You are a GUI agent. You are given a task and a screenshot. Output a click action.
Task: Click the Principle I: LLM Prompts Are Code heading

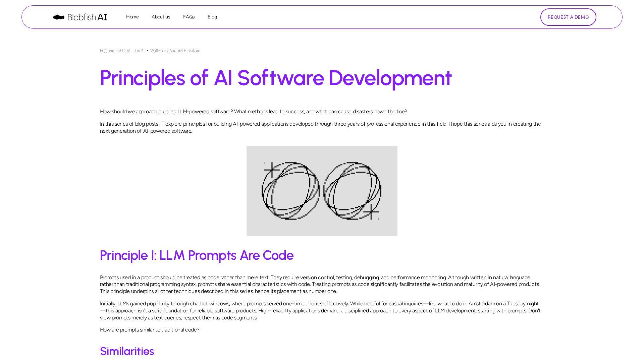point(197,255)
